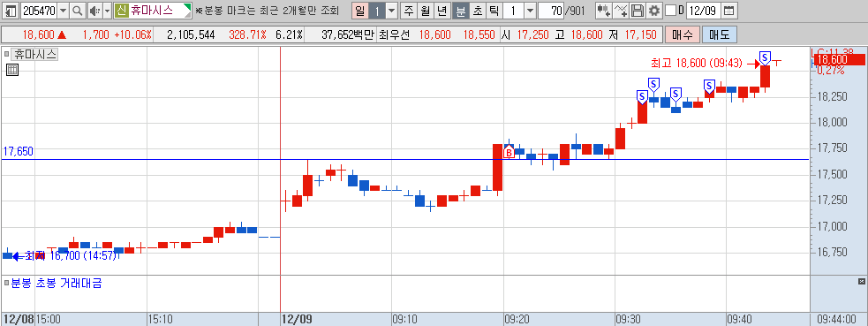Image resolution: width=868 pixels, height=326 pixels.
Task: Click the 매도 sell button
Action: tap(719, 34)
